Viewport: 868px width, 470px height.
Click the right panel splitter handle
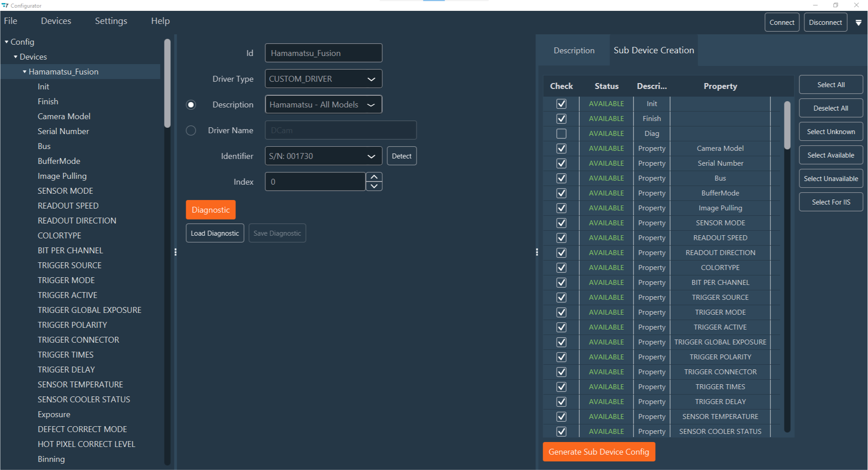[537, 252]
